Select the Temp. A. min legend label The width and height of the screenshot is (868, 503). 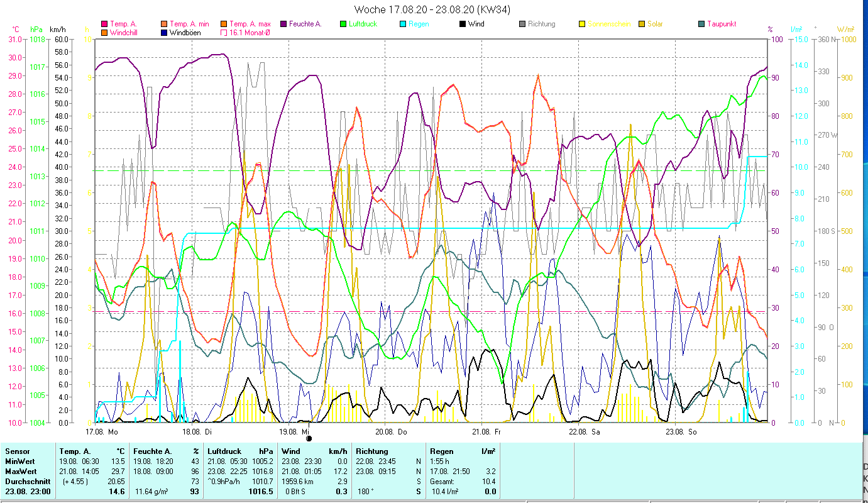coord(189,24)
